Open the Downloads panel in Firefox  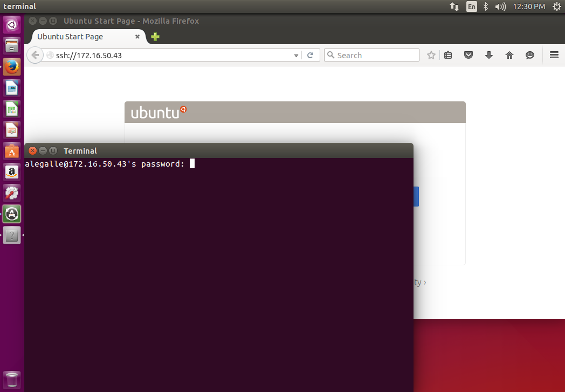488,54
